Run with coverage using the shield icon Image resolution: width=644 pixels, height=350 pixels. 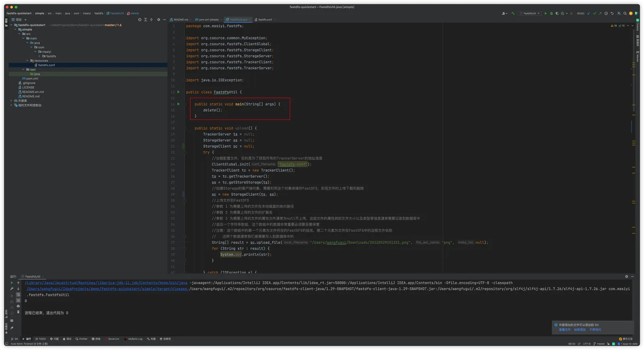(557, 13)
